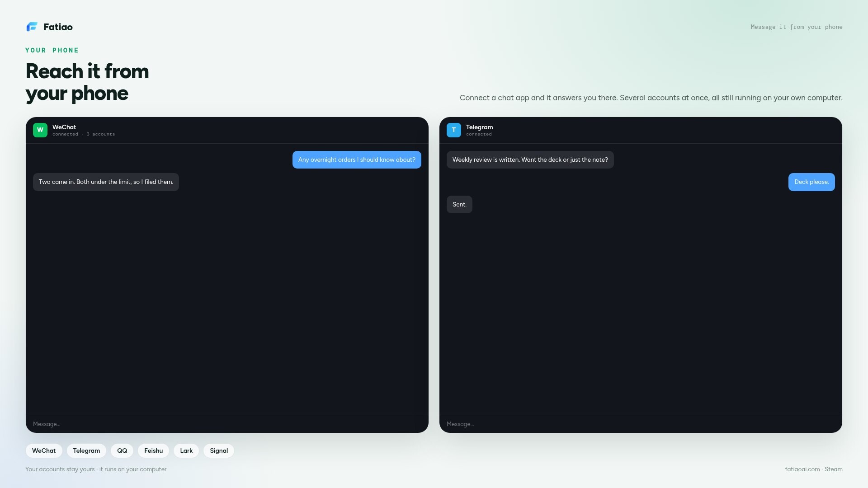Click the green WeChat avatar icon

[40, 130]
